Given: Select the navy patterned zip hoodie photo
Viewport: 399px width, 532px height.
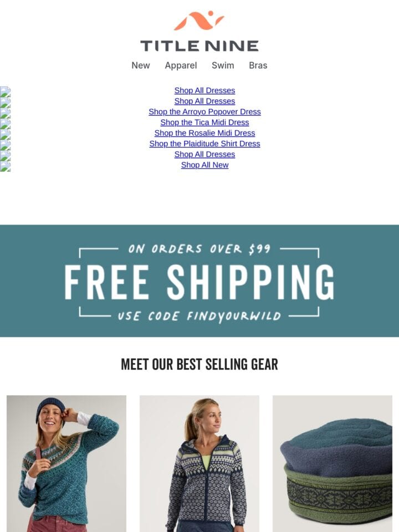Looking at the screenshot, I should 199,463.
